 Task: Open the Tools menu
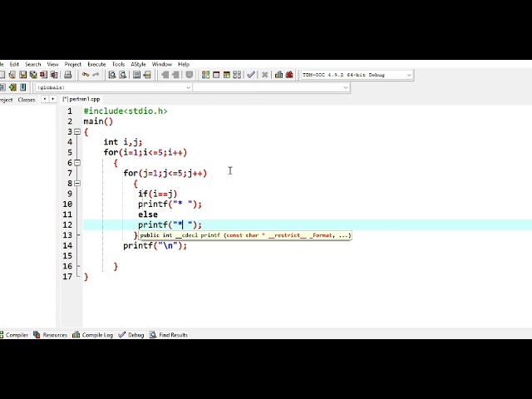(118, 64)
